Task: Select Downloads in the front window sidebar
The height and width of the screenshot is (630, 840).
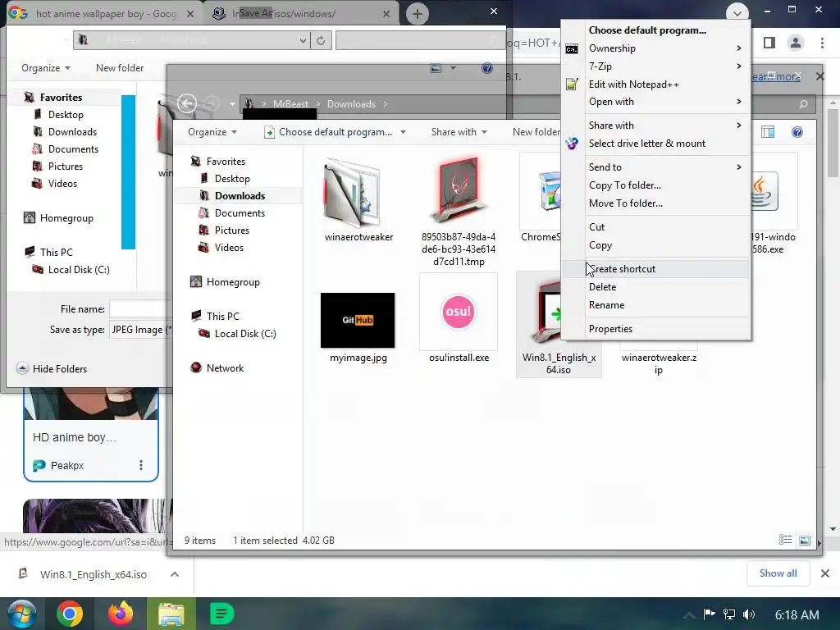Action: click(239, 196)
